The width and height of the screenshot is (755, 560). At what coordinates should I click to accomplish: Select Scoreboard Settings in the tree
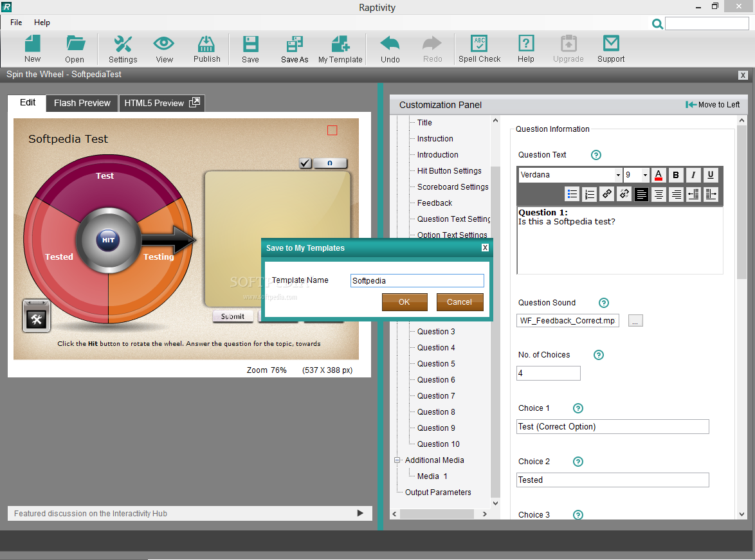pos(453,187)
